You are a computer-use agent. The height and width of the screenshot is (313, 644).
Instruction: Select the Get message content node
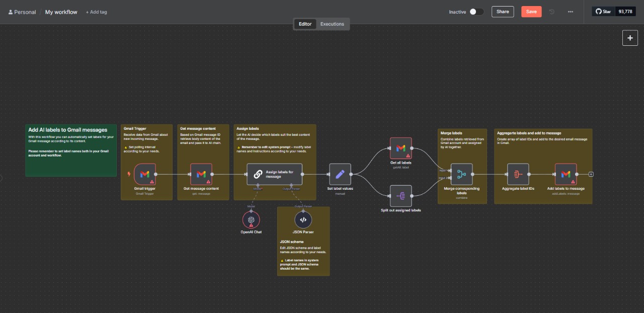[x=201, y=174]
